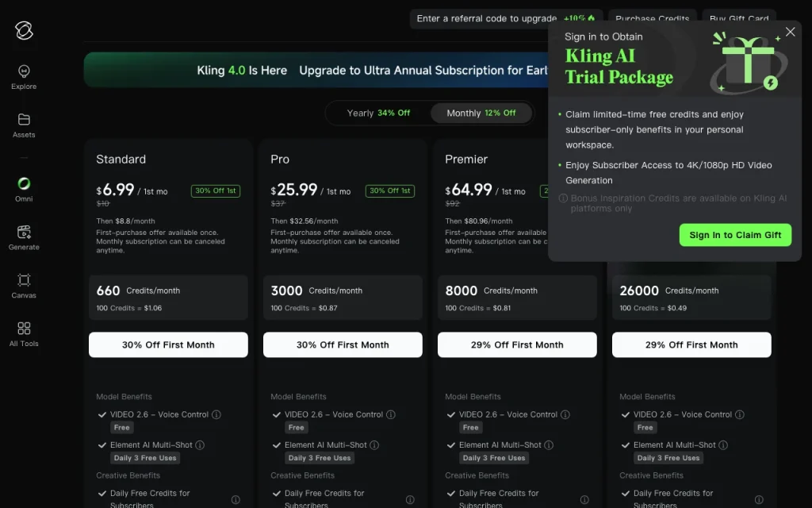
Task: Choose Pro 30% Off First Month button
Action: 343,344
